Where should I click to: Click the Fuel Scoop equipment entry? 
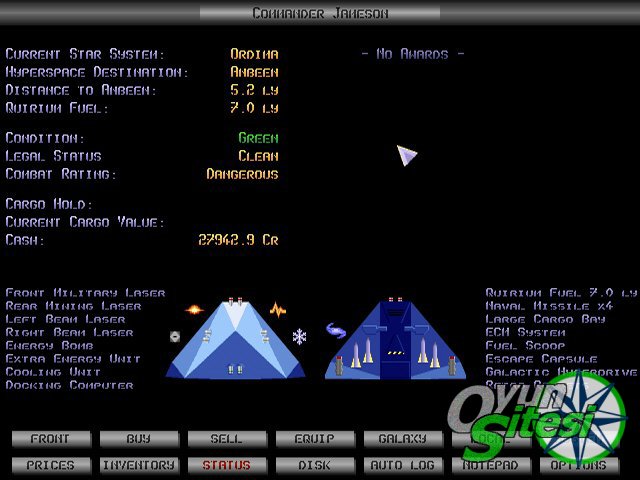pyautogui.click(x=525, y=346)
